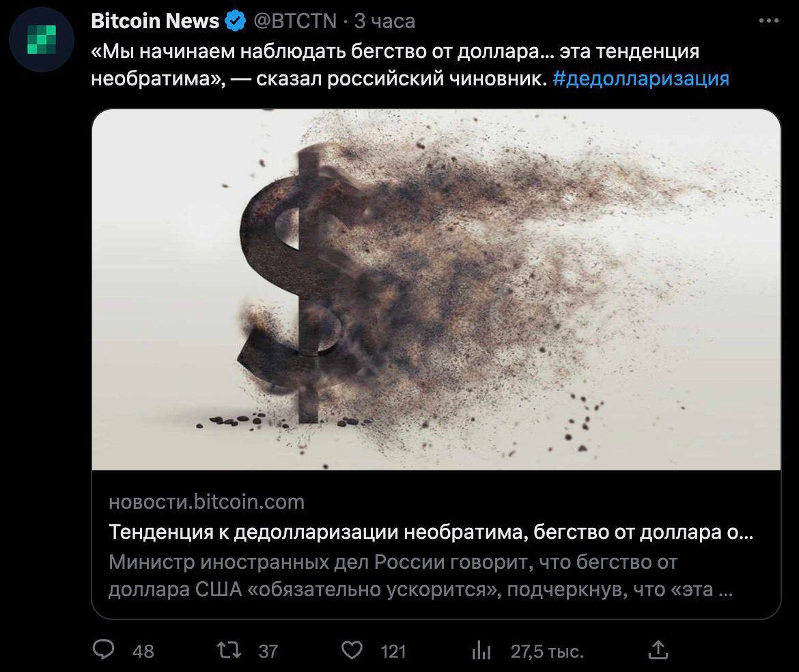Like the tweet with heart icon
The image size is (799, 672).
coord(352,651)
